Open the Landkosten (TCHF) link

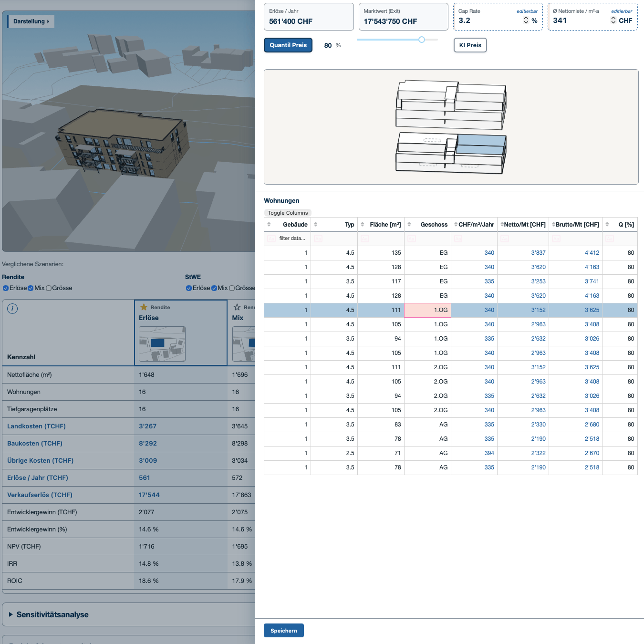[x=36, y=426]
